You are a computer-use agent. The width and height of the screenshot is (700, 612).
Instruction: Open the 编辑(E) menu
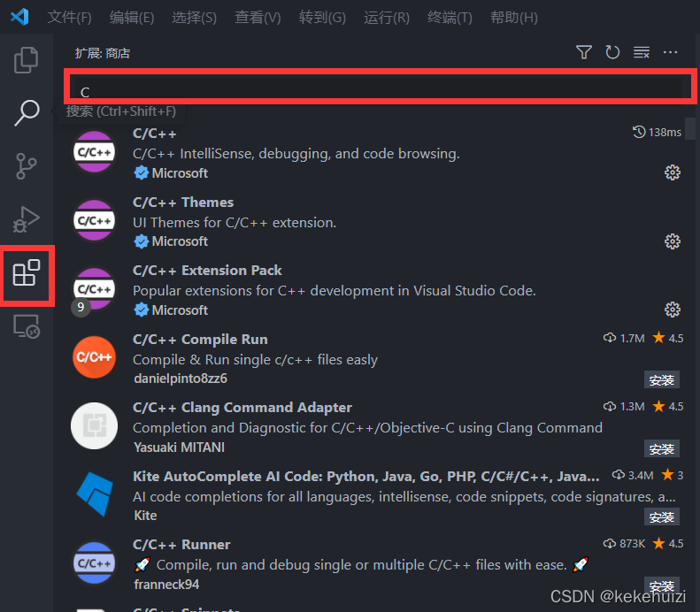(x=132, y=18)
